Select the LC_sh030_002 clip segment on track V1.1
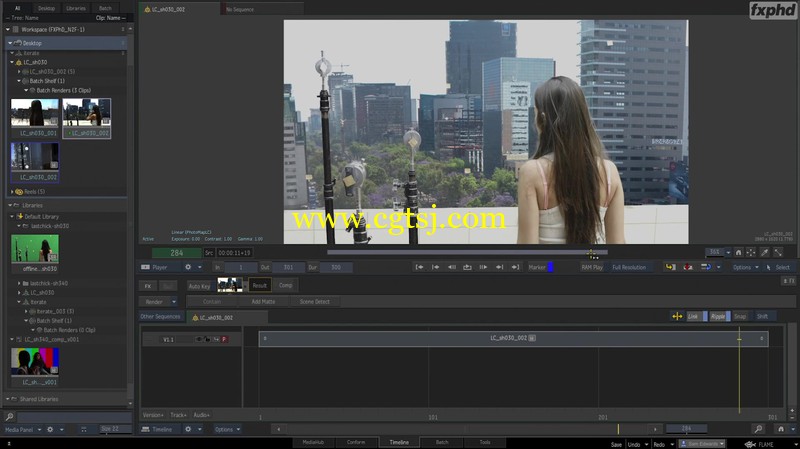Viewport: 800px width, 449px height. click(513, 338)
